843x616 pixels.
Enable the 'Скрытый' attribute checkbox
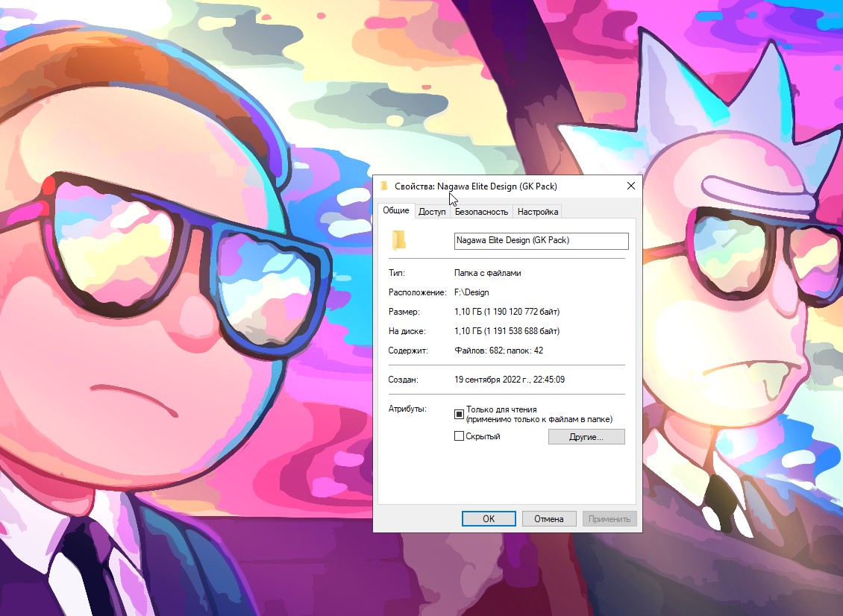tap(459, 436)
